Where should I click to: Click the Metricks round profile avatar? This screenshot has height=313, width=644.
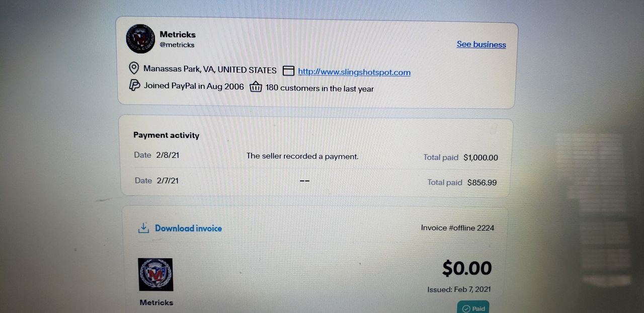140,39
